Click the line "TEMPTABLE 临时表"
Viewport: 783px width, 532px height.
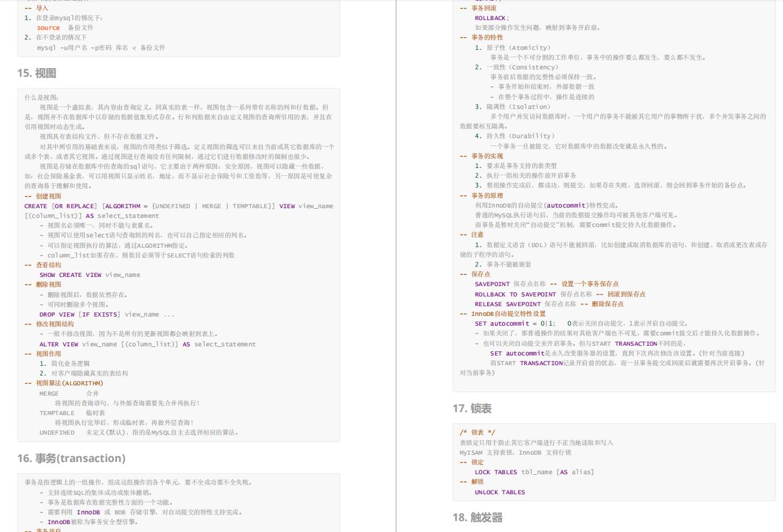point(72,413)
